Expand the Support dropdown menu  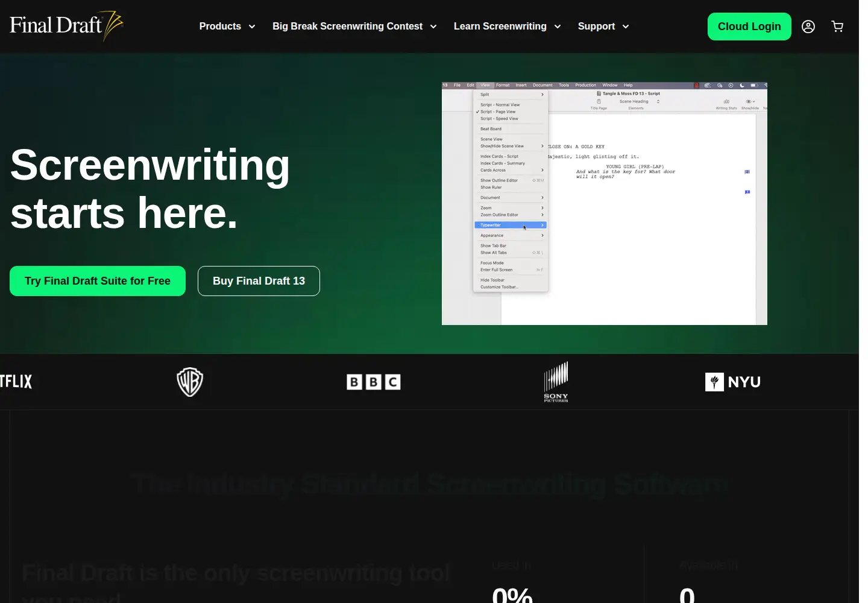click(603, 27)
